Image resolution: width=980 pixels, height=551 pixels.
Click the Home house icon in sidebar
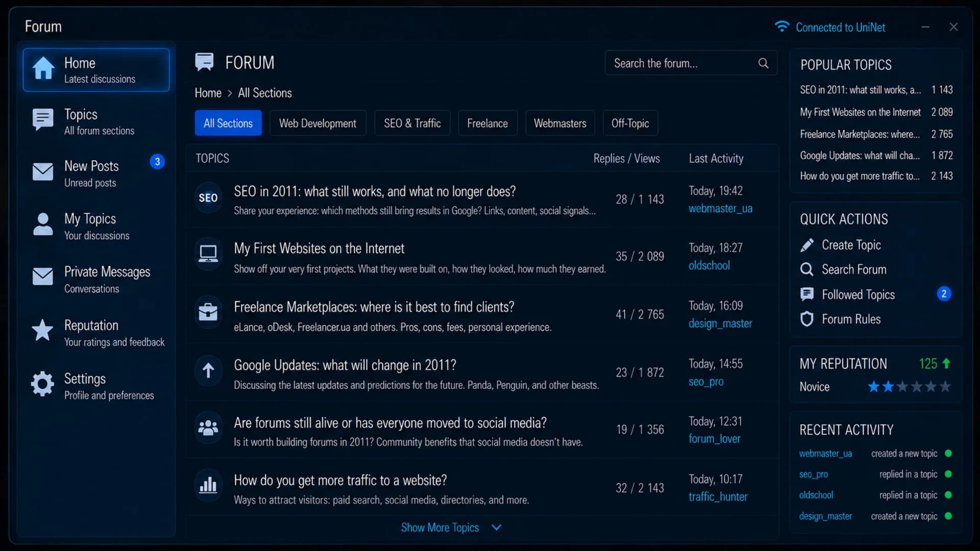(43, 68)
